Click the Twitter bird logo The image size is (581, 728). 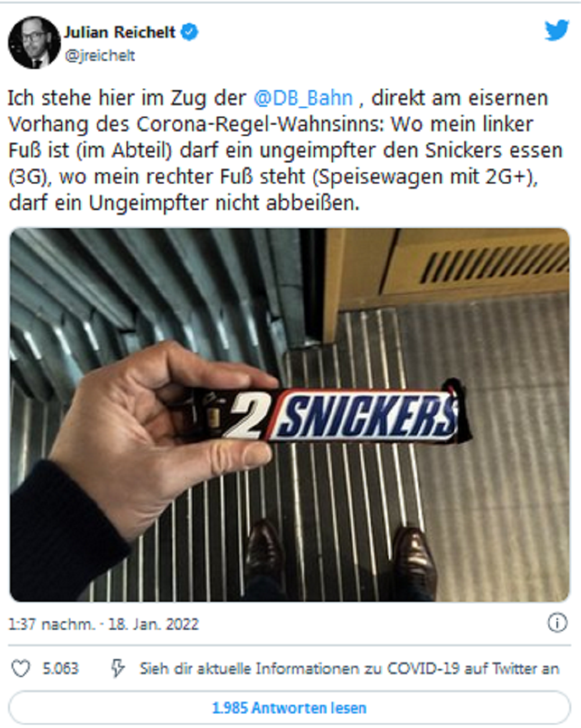click(x=557, y=31)
